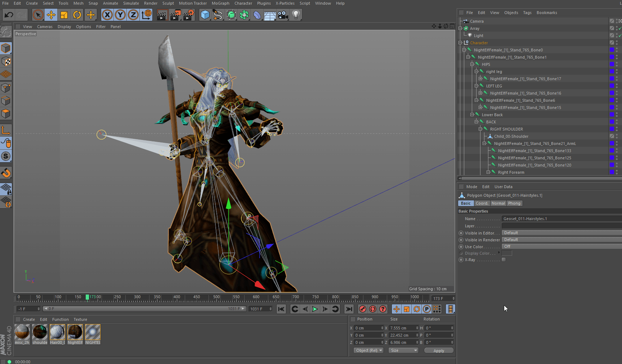Click the Name input field
This screenshot has width=622, height=364.
pos(561,219)
